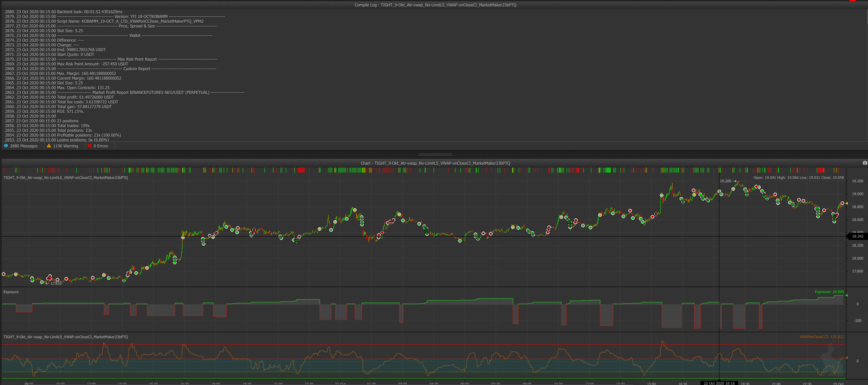Viewport: 868px width, 385px height.
Task: Select the Total trades: 199x line
Action: (x=47, y=126)
